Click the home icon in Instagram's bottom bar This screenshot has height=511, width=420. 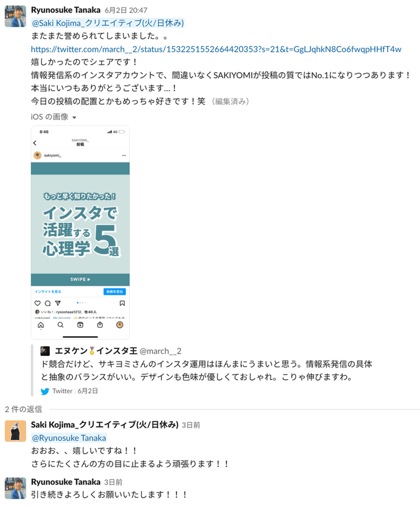pos(41,325)
